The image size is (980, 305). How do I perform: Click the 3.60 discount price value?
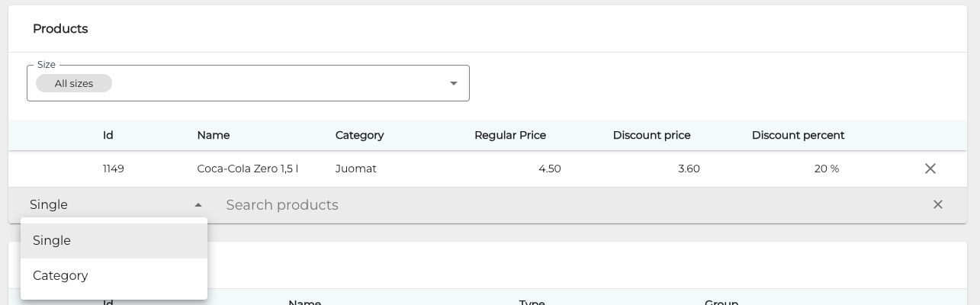[x=689, y=169]
